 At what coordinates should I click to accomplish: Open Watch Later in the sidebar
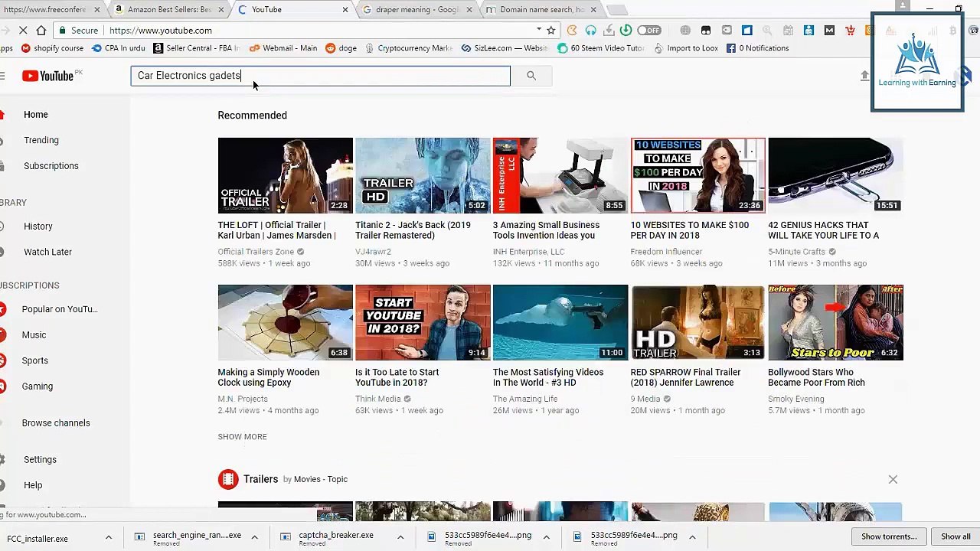point(47,252)
